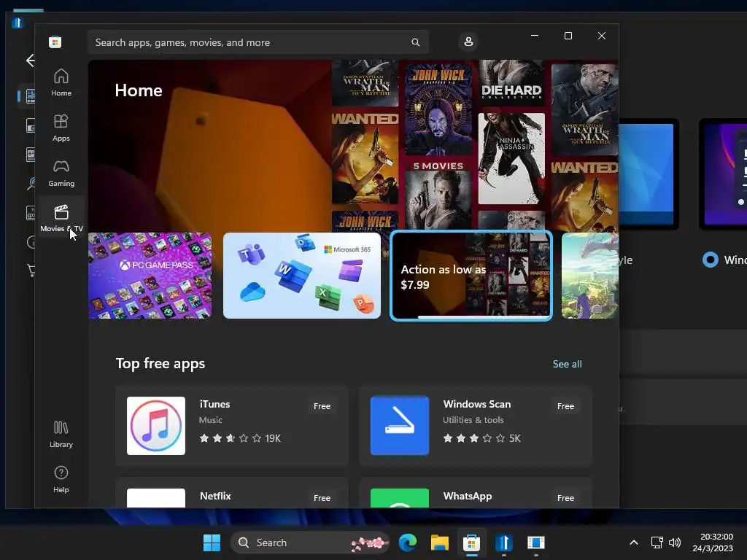Click the Free button for Netflix

click(322, 497)
